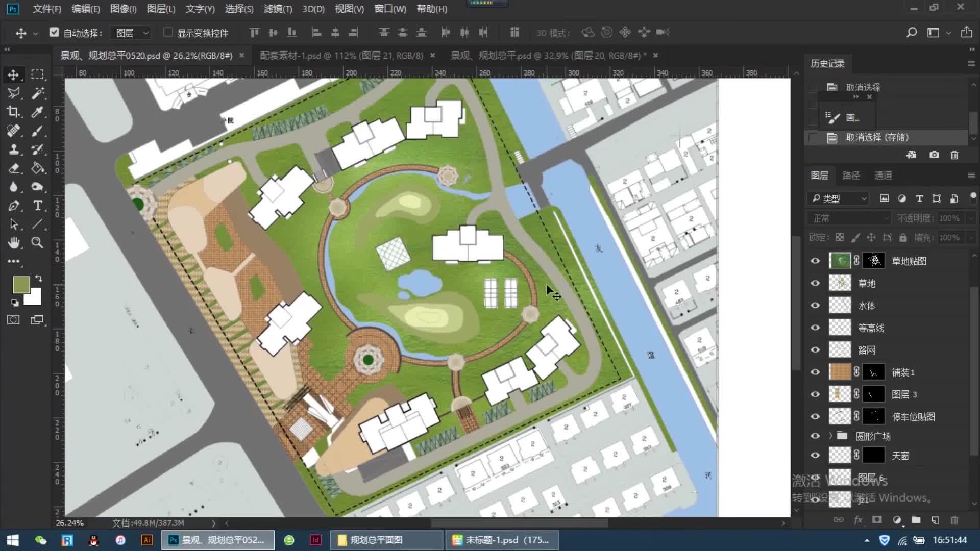Click the create new layer icon
This screenshot has height=551, width=980.
pyautogui.click(x=935, y=520)
